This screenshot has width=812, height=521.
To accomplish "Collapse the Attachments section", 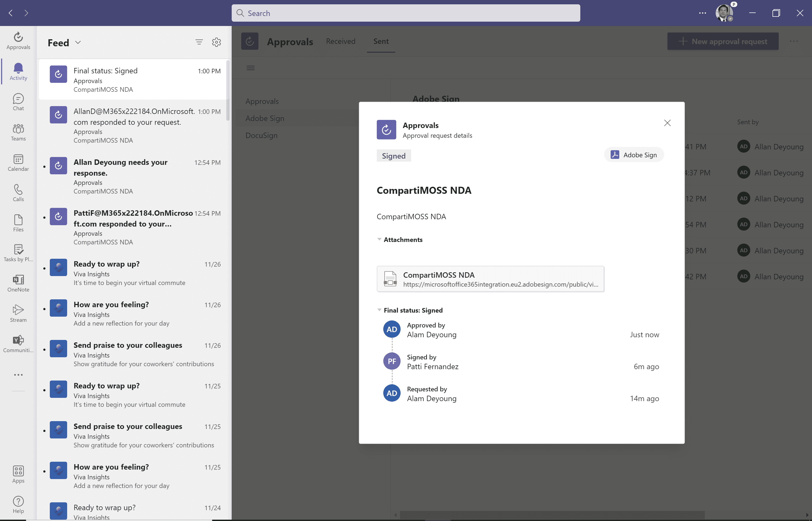I will point(379,240).
